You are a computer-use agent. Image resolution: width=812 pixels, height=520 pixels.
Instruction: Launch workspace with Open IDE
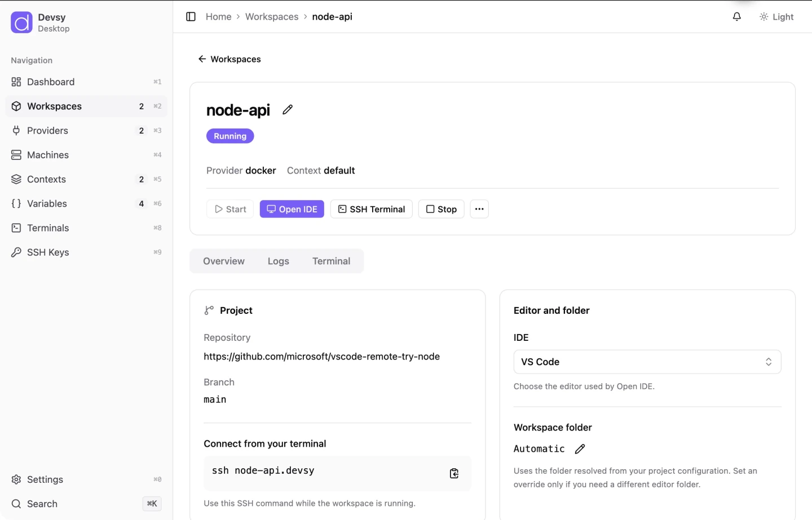click(x=292, y=209)
